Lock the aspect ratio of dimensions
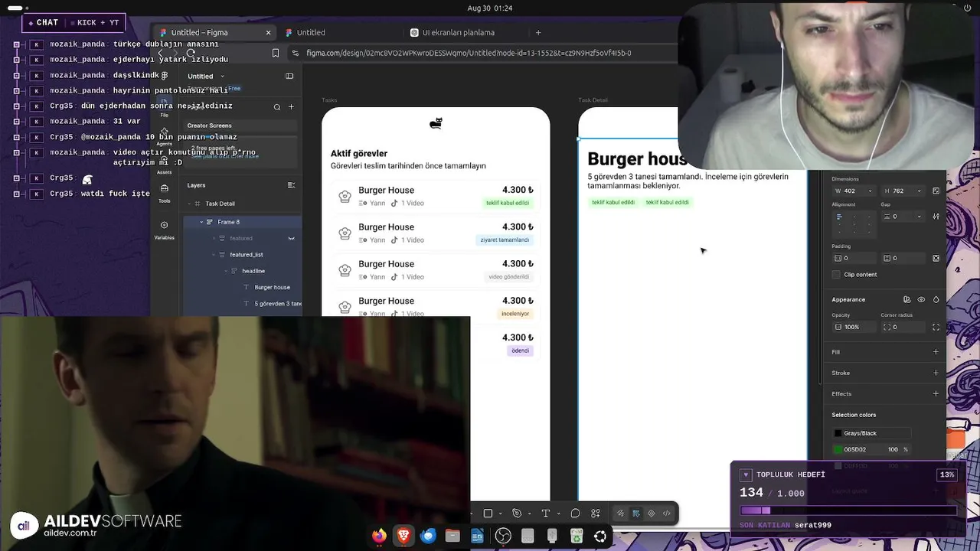 936,191
